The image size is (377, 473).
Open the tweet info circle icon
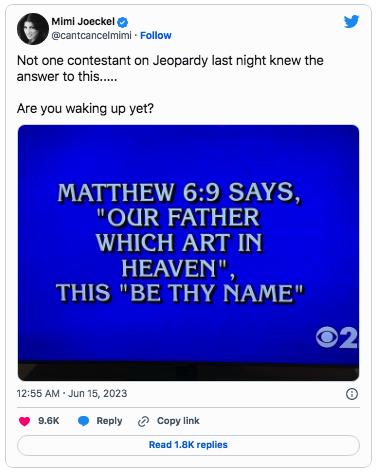(x=352, y=394)
